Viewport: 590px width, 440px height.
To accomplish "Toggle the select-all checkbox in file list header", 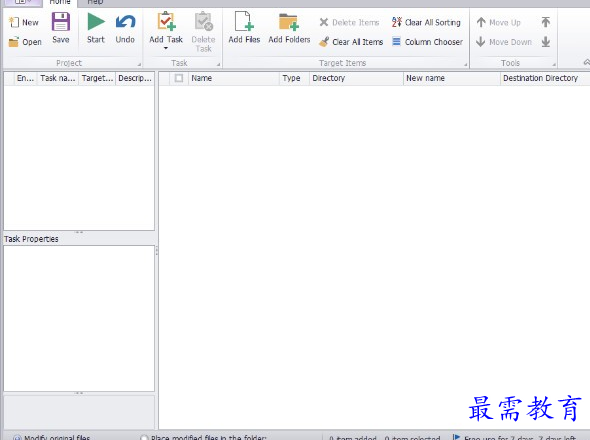I will click(179, 78).
